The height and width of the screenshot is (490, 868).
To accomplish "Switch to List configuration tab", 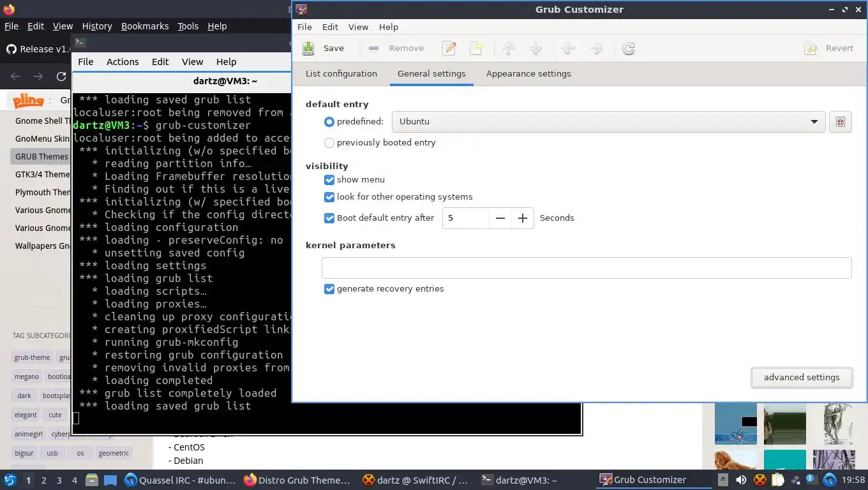I will [341, 74].
